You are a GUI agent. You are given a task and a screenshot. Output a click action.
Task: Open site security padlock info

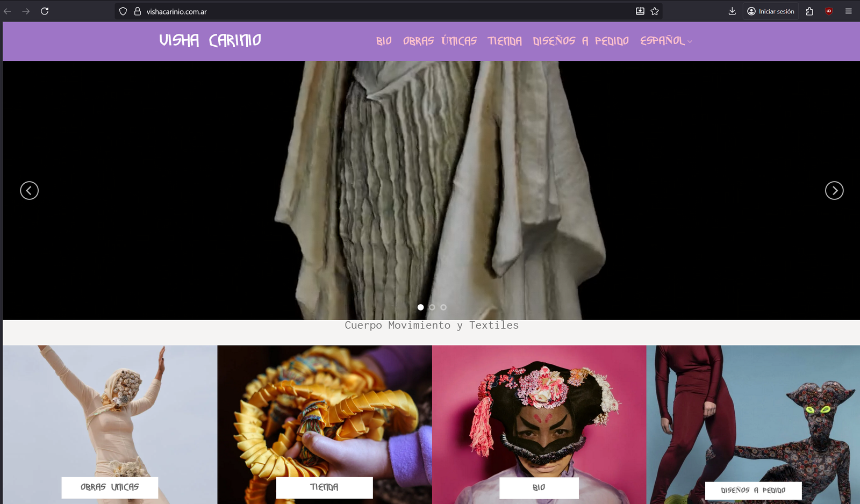pyautogui.click(x=137, y=11)
